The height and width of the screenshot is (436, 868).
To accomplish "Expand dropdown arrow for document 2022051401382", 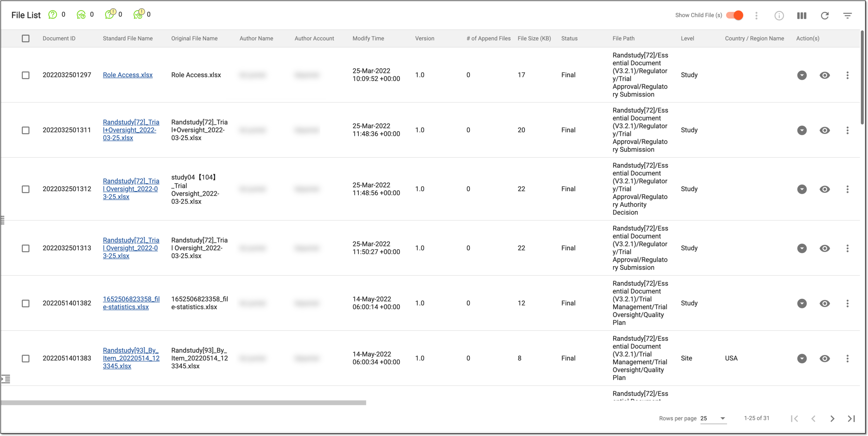I will pyautogui.click(x=802, y=304).
